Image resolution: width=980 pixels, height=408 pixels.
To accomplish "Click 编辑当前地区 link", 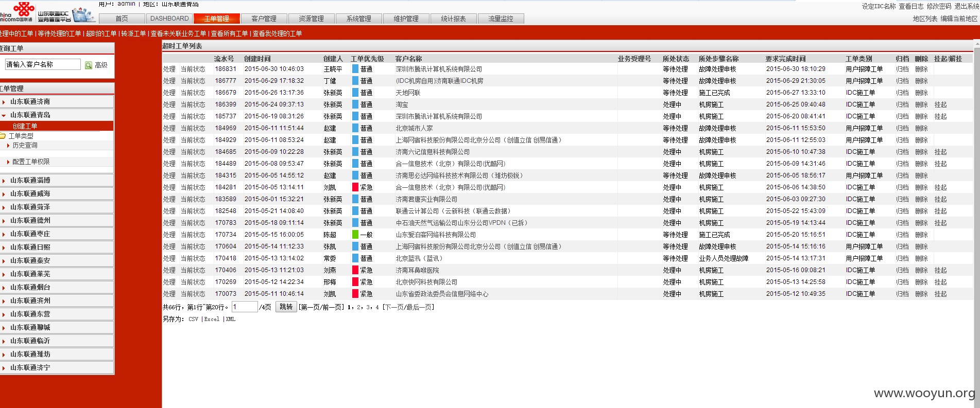I will point(959,19).
